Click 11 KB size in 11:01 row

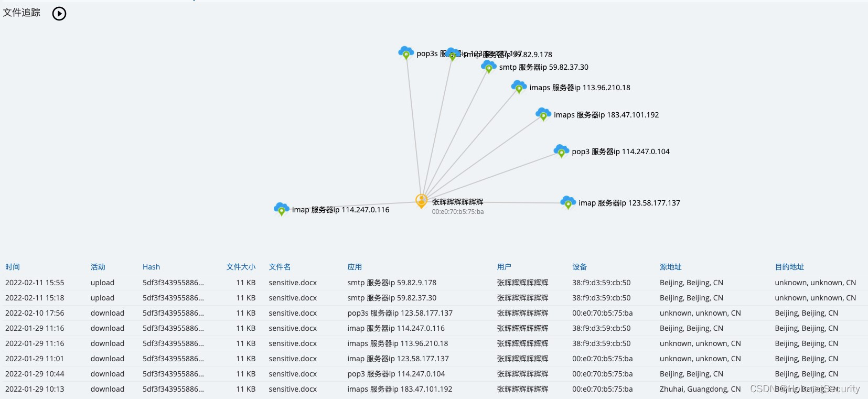coord(245,359)
